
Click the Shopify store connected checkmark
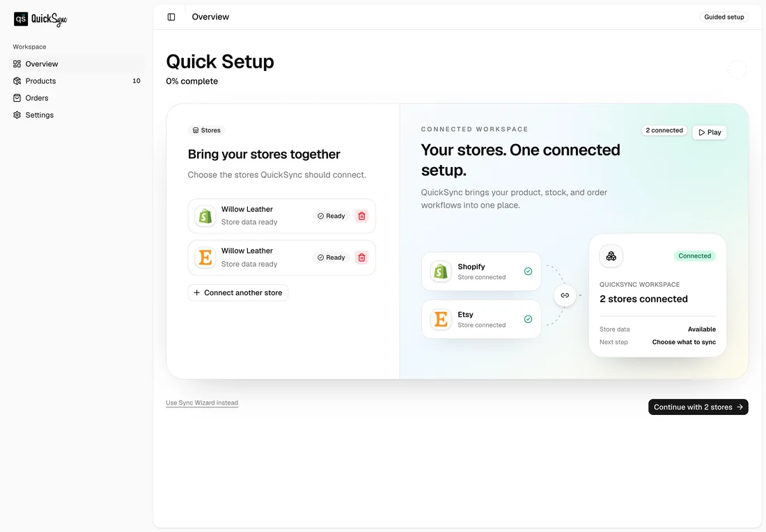528,271
